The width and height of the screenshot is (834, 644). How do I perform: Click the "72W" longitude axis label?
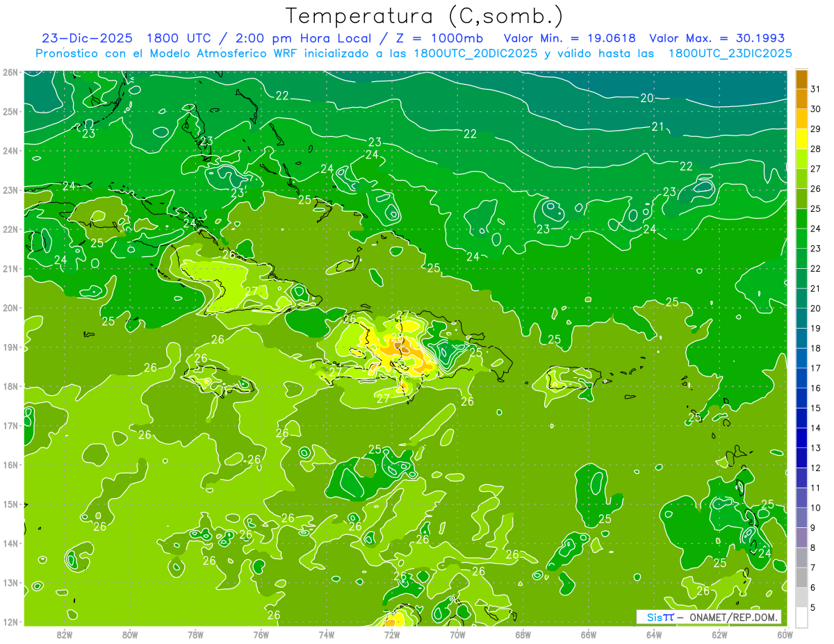pyautogui.click(x=392, y=634)
